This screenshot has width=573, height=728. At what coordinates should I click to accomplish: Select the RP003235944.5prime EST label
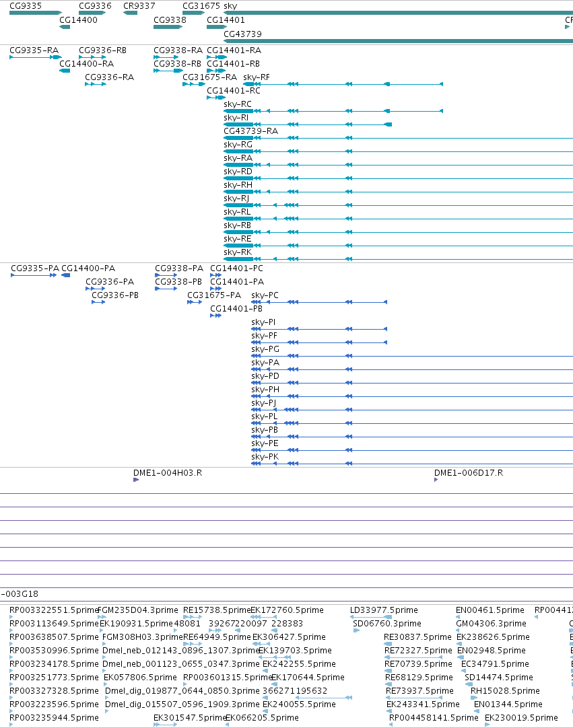55,718
